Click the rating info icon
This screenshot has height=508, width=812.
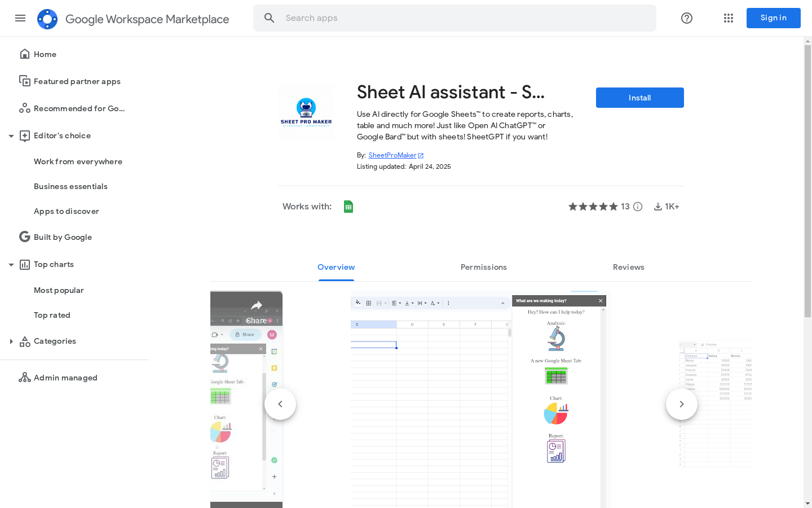click(638, 207)
